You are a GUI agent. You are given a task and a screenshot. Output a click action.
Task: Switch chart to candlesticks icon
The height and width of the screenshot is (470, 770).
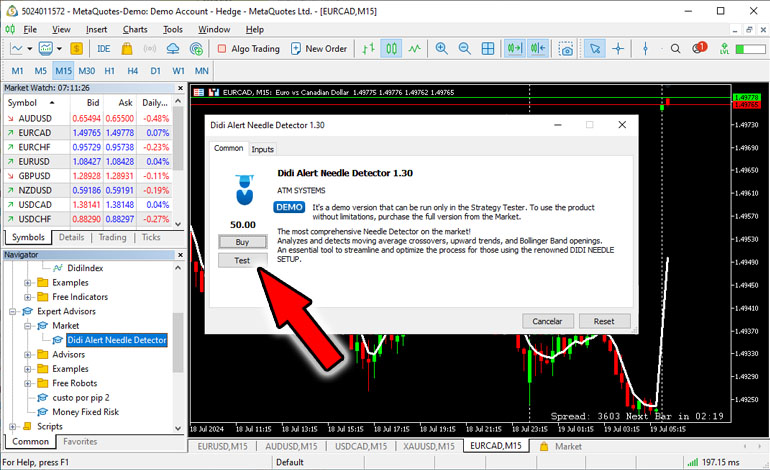coord(391,49)
